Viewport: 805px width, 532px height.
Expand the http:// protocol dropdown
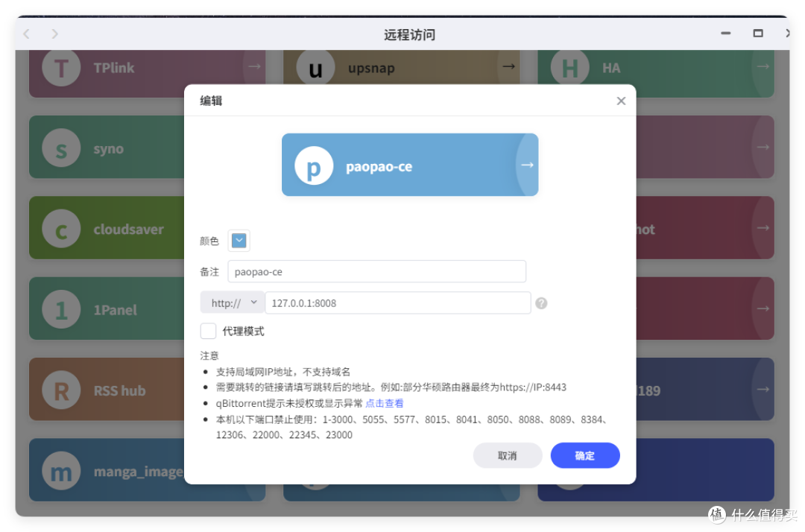pyautogui.click(x=233, y=303)
